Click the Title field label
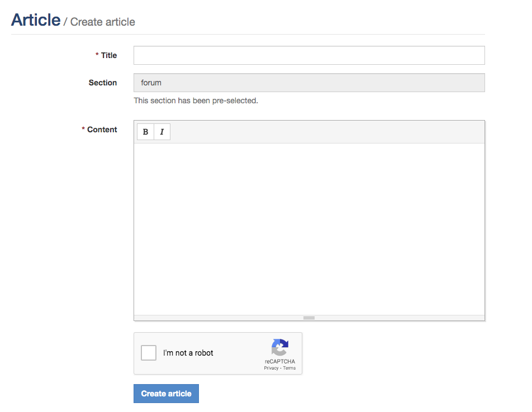This screenshot has height=412, width=532. [x=109, y=55]
